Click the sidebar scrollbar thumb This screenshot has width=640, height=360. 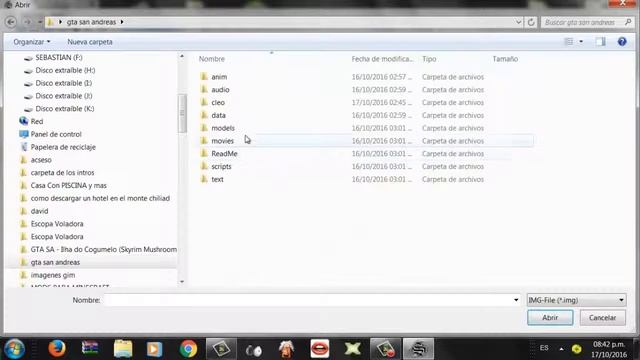[x=182, y=113]
